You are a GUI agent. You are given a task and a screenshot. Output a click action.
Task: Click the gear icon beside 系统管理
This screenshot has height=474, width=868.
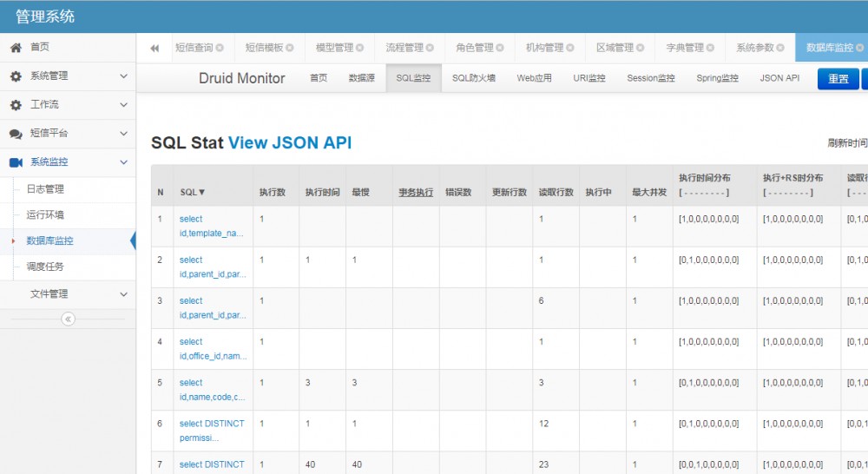click(x=16, y=76)
